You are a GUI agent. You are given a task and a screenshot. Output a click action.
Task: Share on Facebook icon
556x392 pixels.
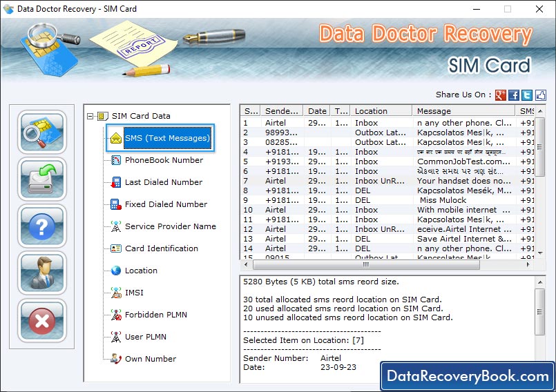[x=514, y=95]
